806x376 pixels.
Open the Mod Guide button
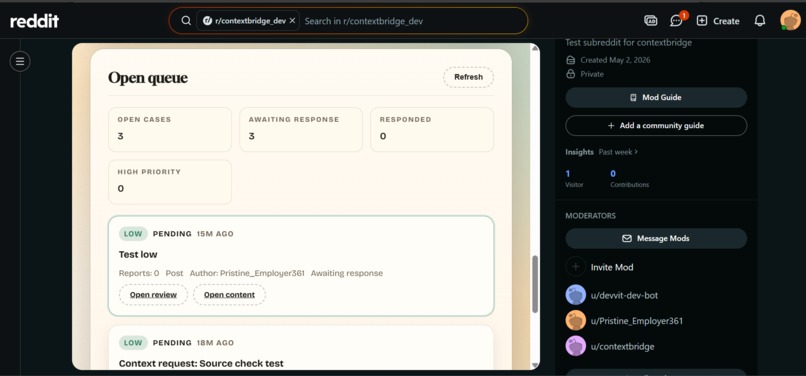[656, 97]
